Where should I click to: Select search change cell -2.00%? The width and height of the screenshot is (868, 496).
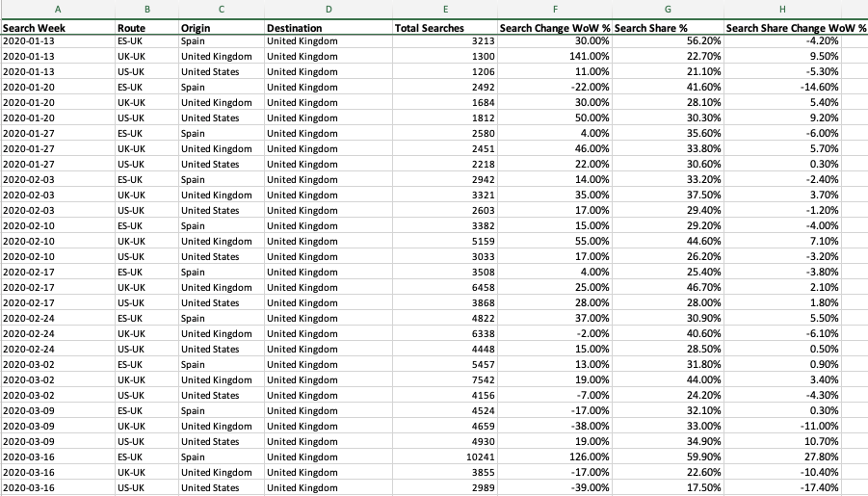(x=555, y=333)
